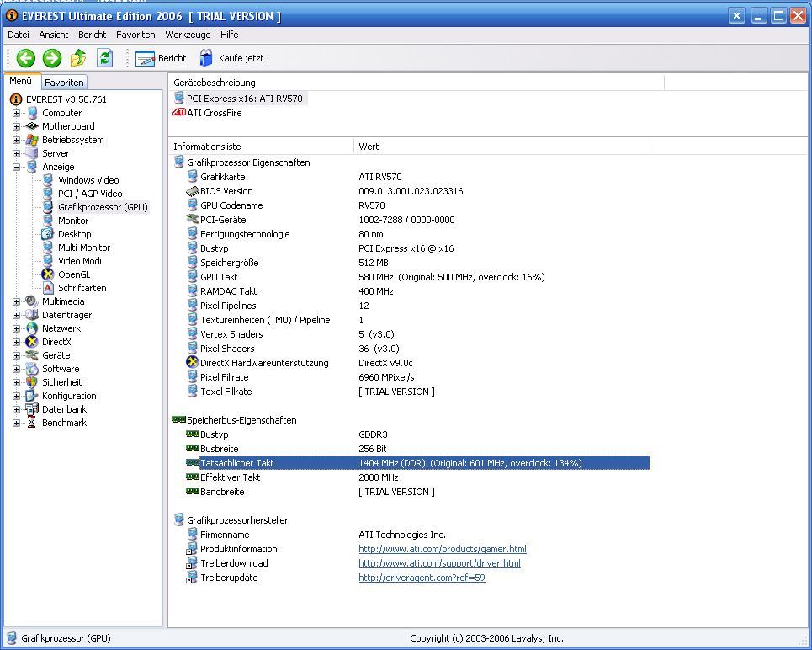Screen dimensions: 812x650
Task: Select the Pixel Fillrate row
Action: pyautogui.click(x=411, y=377)
